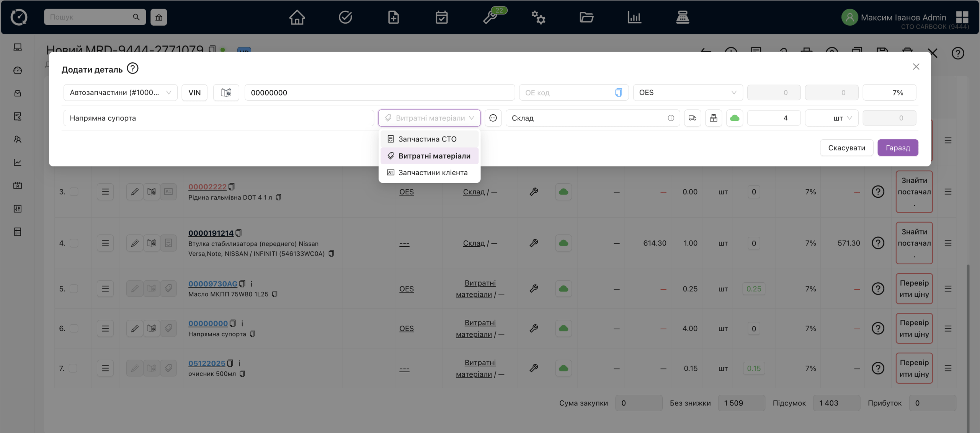Click the comment bubble icon in dialog
This screenshot has height=433, width=980.
click(493, 118)
